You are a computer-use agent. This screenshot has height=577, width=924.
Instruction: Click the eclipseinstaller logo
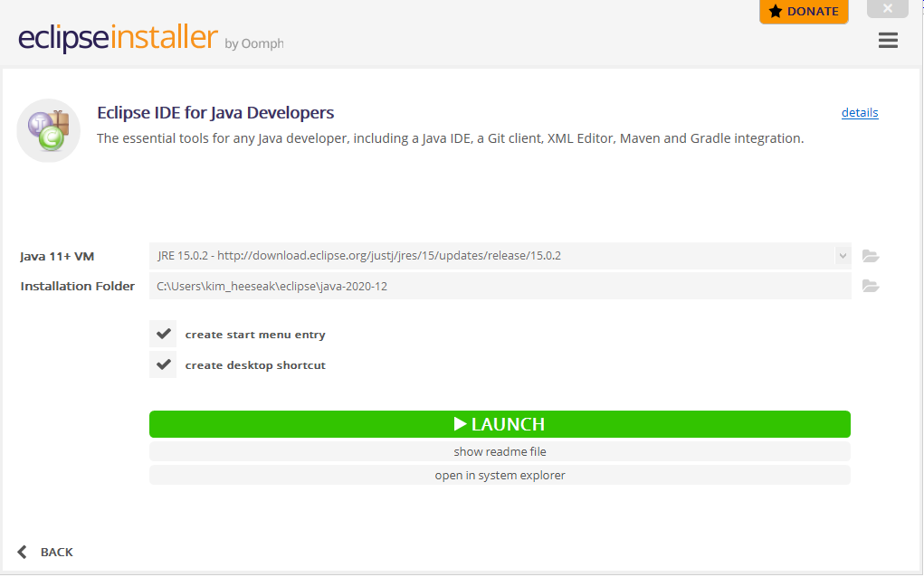coord(118,36)
